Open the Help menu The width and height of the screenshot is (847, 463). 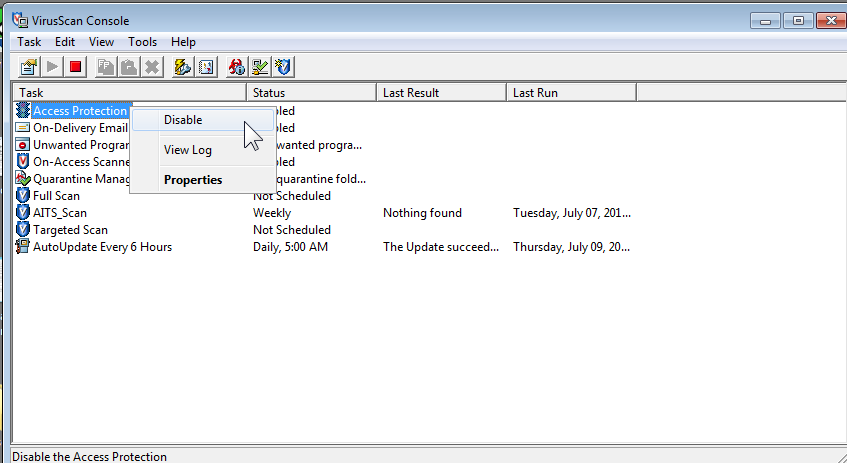pos(183,42)
